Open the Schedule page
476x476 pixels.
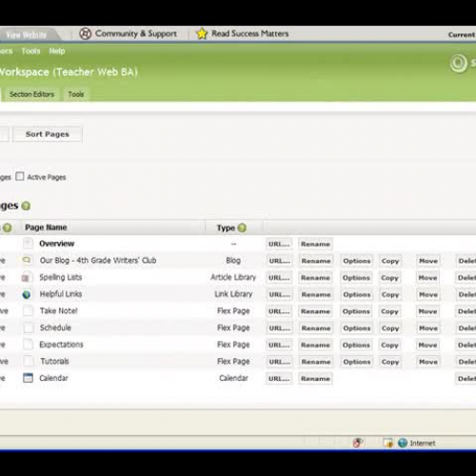point(55,327)
